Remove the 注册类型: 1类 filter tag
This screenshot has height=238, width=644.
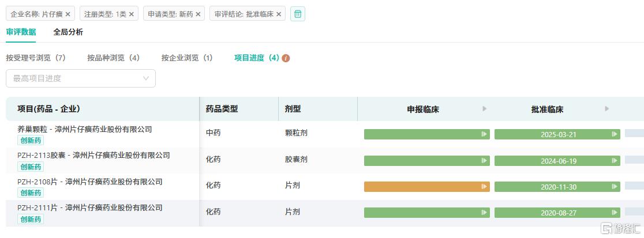point(132,14)
